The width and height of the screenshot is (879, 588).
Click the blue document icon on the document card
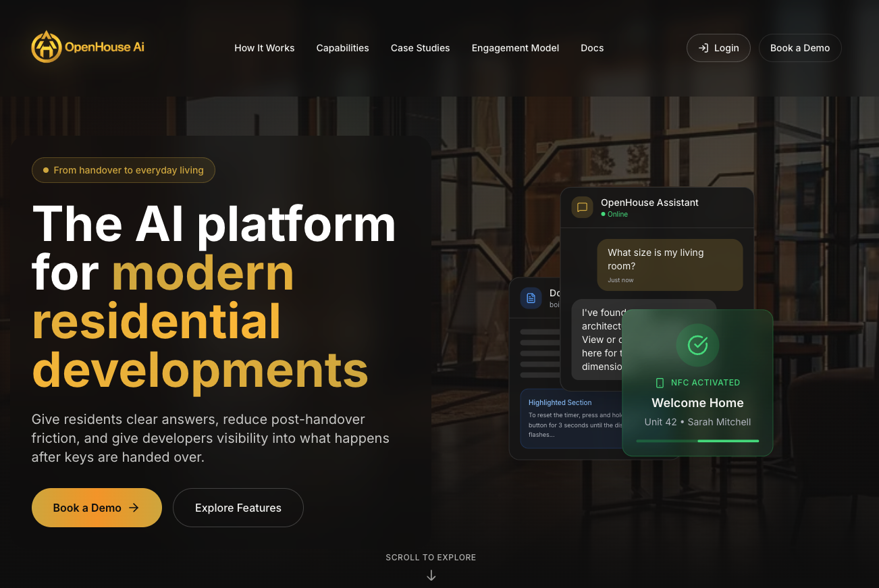[x=531, y=298]
